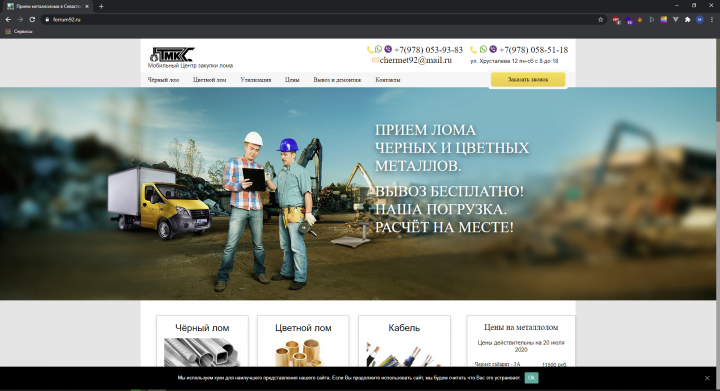This screenshot has width=720, height=391.
Task: Click the WhatsApp icon next to 053-93-83
Action: [x=378, y=49]
